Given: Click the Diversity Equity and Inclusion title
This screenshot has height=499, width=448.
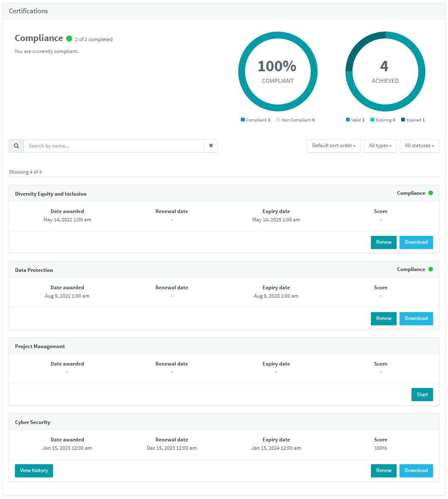Looking at the screenshot, I should click(51, 194).
